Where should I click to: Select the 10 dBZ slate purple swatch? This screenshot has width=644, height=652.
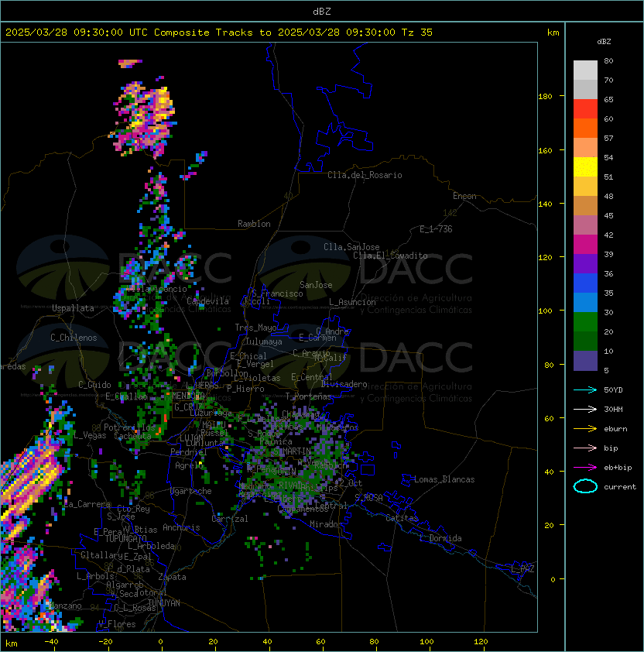point(585,361)
